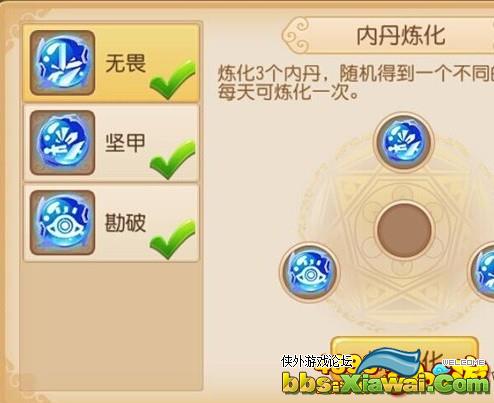Click the 勘破 eye pill icon in list
The height and width of the screenshot is (403, 494).
tap(62, 223)
